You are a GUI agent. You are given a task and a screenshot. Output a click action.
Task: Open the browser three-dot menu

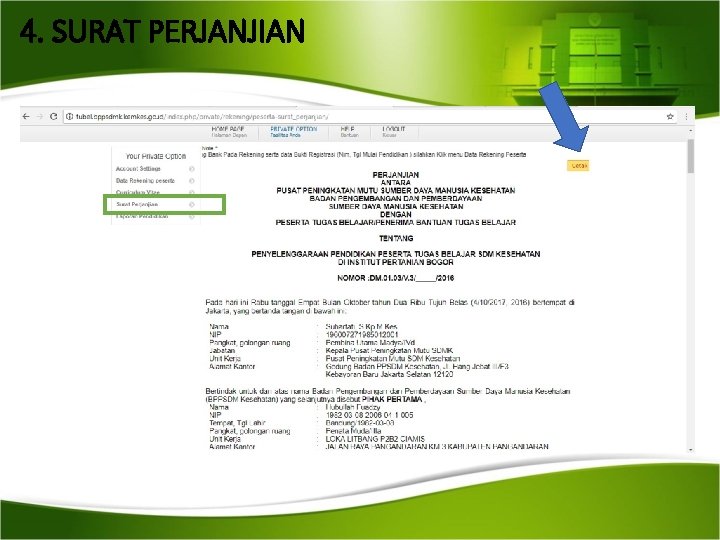[x=686, y=117]
